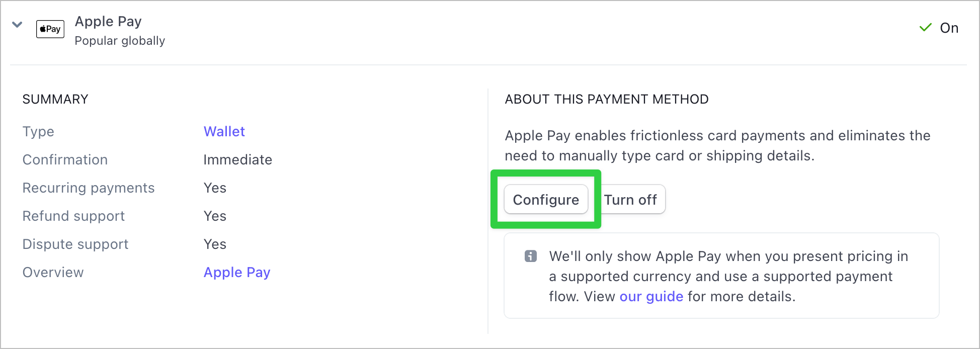Click the Apple Pay logo badge

coord(50,29)
